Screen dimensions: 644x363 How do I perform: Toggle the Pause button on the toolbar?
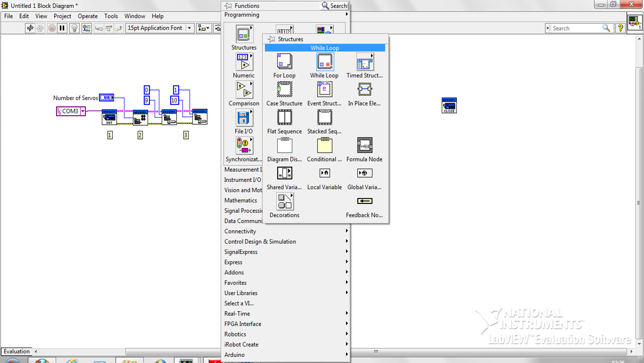click(x=62, y=28)
